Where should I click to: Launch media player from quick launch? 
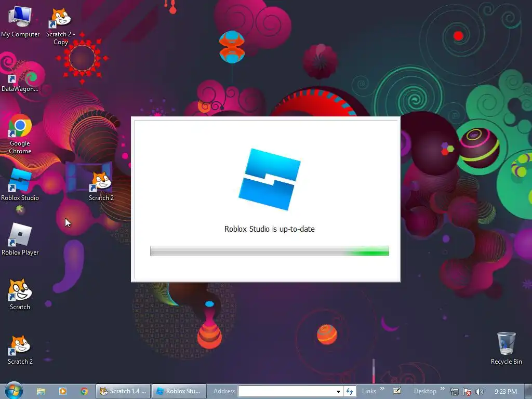63,391
